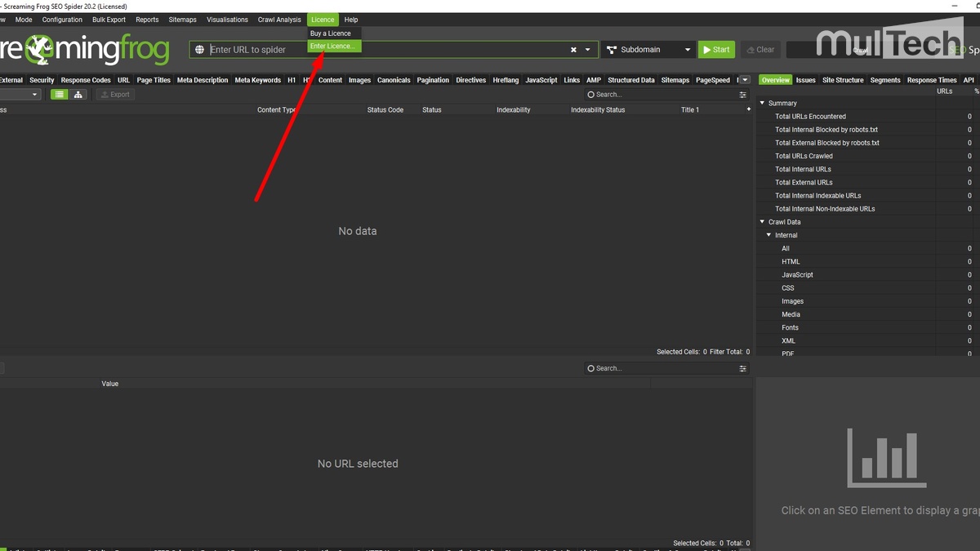Open the Subdomain crawl mode dropdown

(x=649, y=50)
